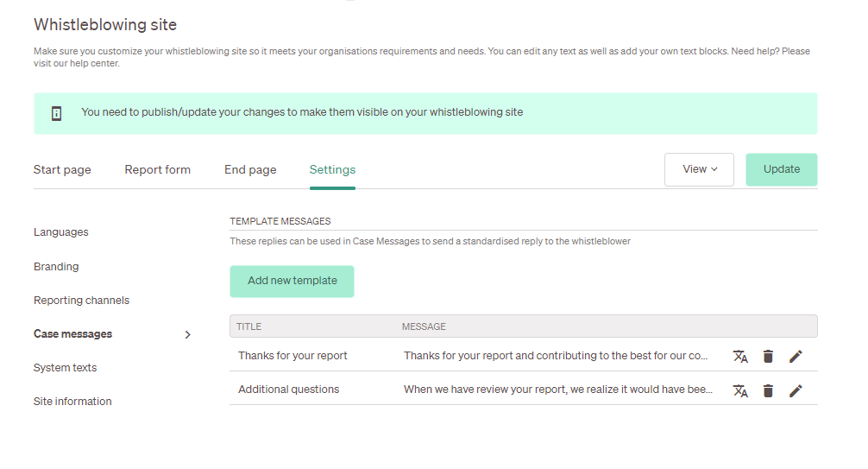
Task: Click the Update button
Action: pos(781,169)
